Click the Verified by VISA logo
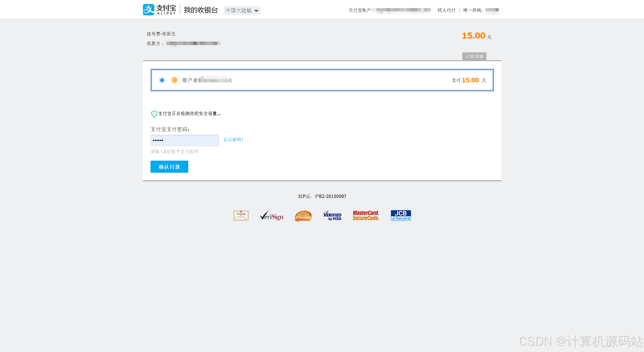 click(332, 216)
